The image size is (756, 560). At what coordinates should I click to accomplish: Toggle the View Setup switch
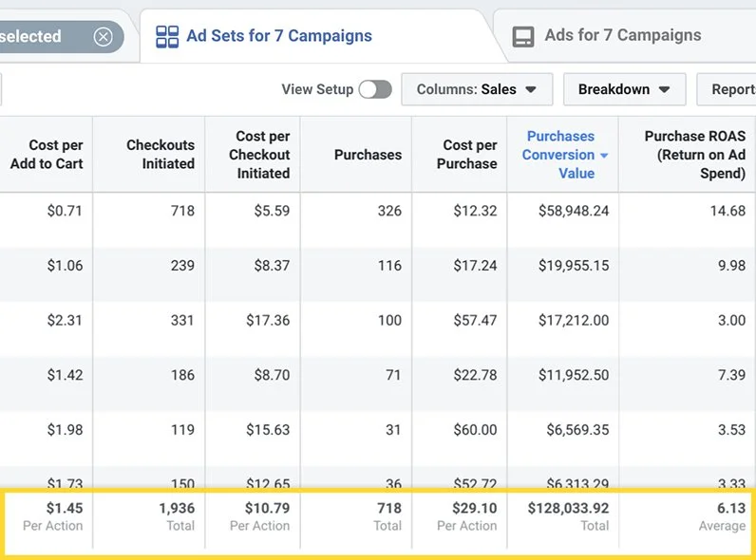(x=375, y=89)
